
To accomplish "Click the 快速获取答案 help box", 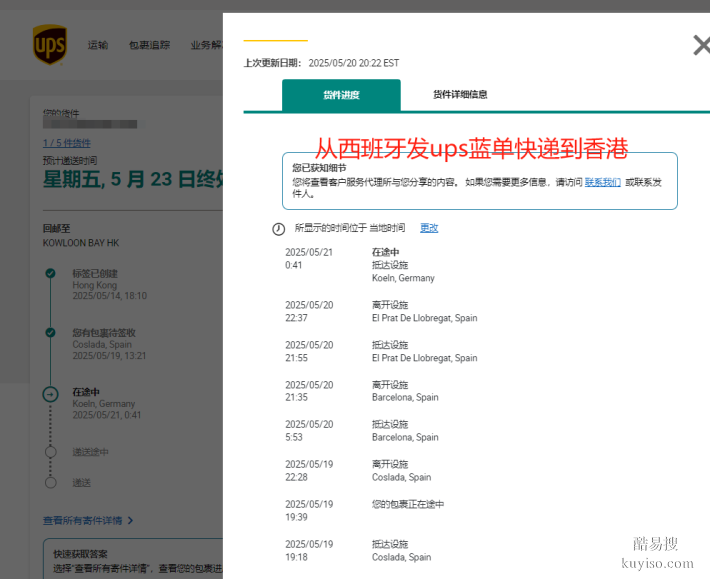I will [x=133, y=559].
